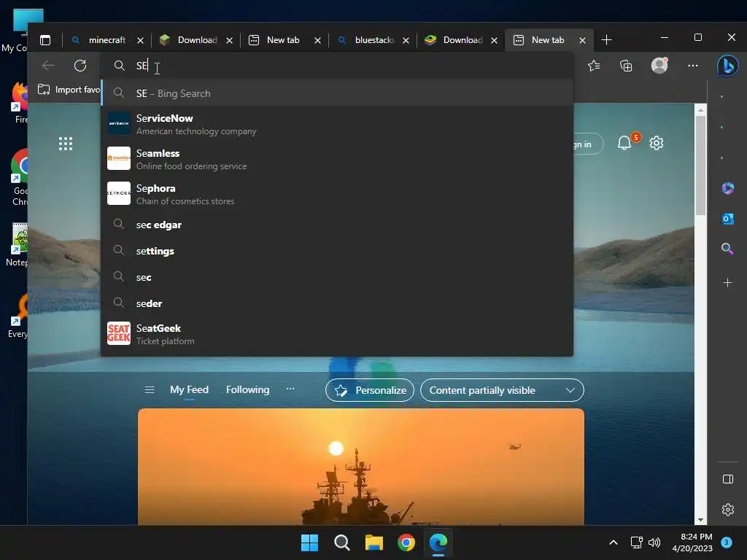This screenshot has height=560, width=747.
Task: Add a sidebar app with plus icon
Action: (x=727, y=283)
